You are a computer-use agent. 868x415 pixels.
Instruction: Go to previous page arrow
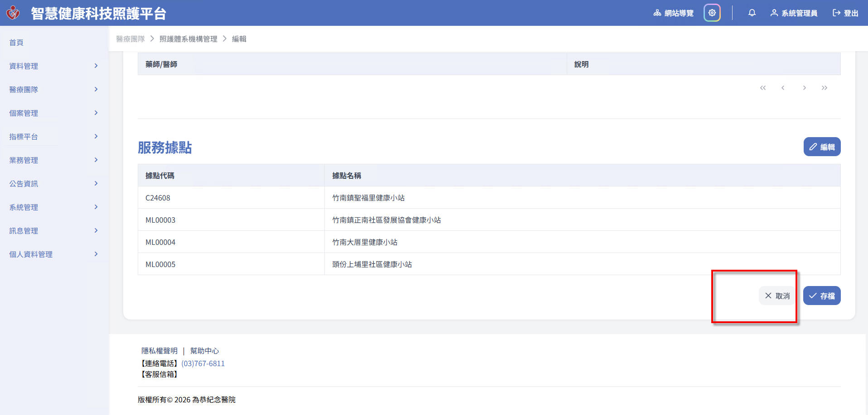coord(783,88)
